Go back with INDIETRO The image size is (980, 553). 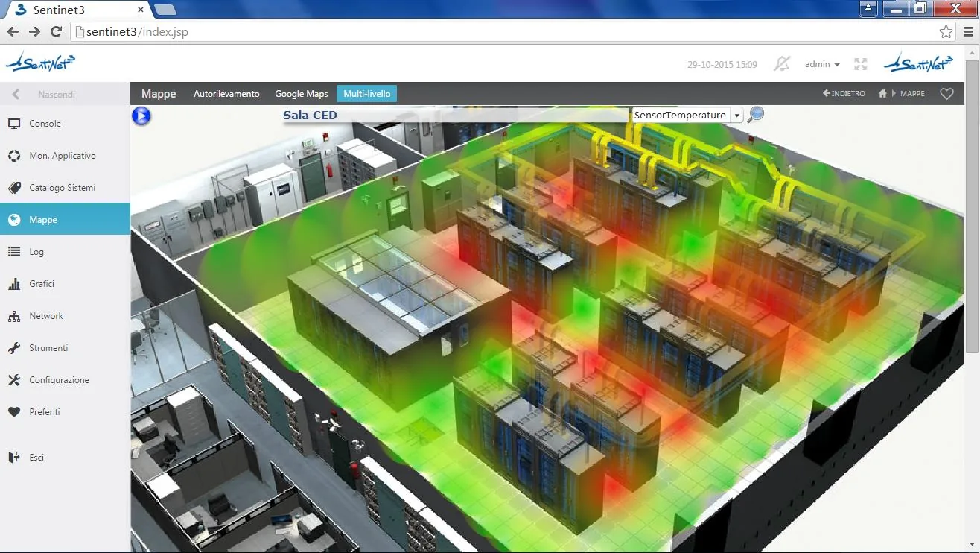[x=844, y=94]
